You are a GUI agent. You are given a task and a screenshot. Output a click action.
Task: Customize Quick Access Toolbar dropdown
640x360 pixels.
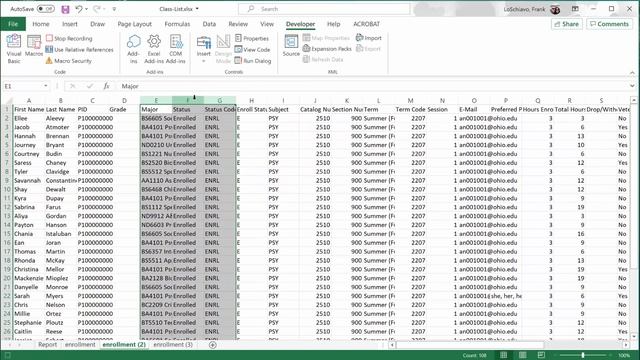click(114, 9)
